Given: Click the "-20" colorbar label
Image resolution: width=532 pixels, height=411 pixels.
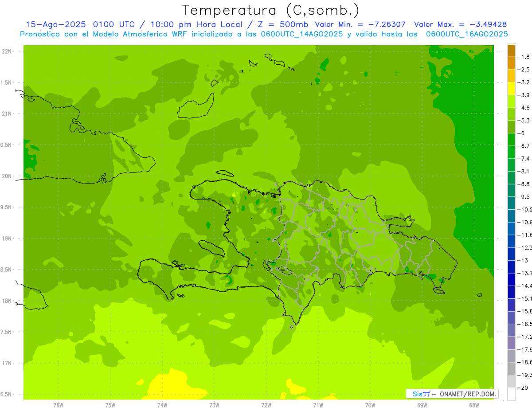Looking at the screenshot, I should tap(523, 388).
